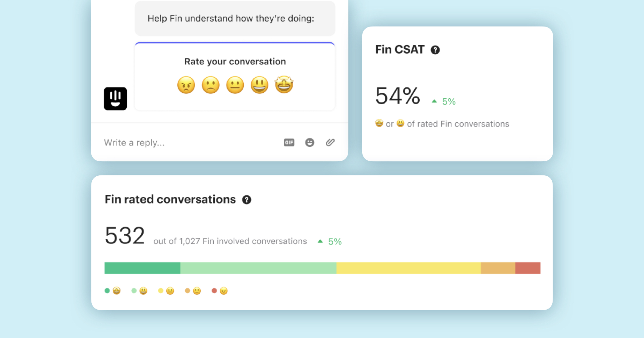Choose the neutral face rating emoji
The width and height of the screenshot is (644, 338).
(235, 85)
